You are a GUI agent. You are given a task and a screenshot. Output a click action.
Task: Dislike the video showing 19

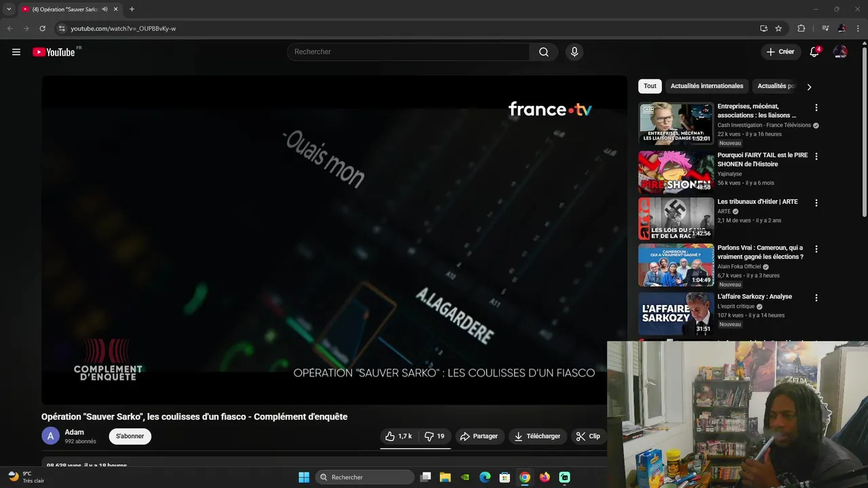[435, 436]
